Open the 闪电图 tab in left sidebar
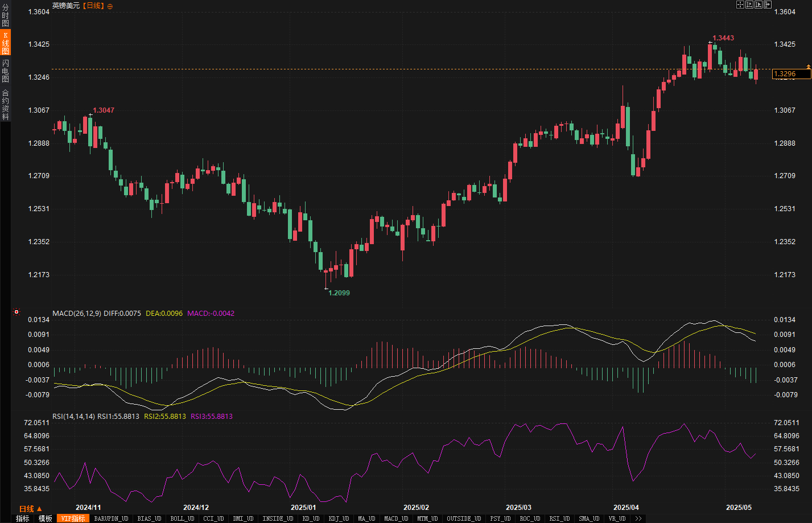The image size is (812, 523). 5,71
